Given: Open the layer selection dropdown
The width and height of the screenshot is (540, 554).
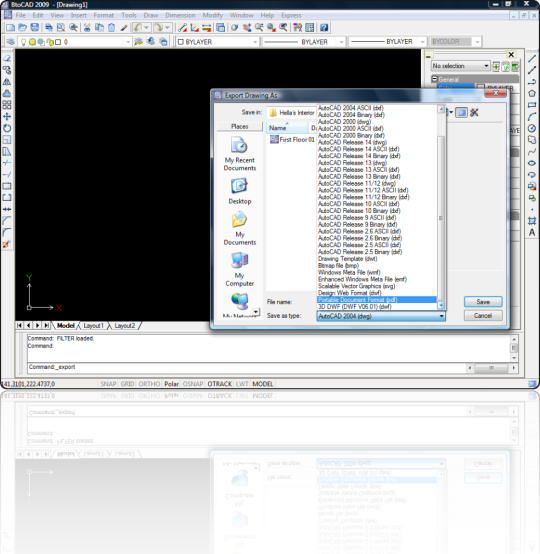Looking at the screenshot, I should pos(128,42).
